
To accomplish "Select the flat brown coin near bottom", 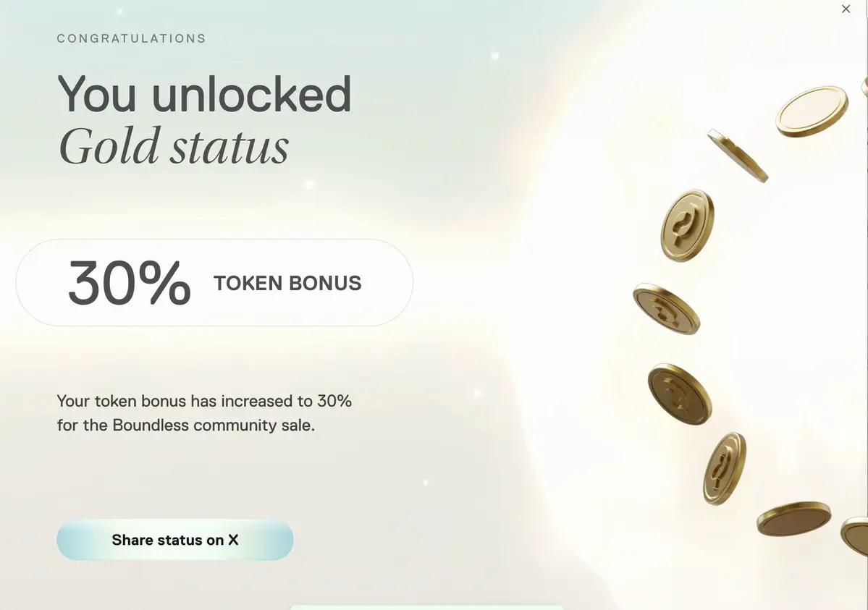I will [794, 519].
